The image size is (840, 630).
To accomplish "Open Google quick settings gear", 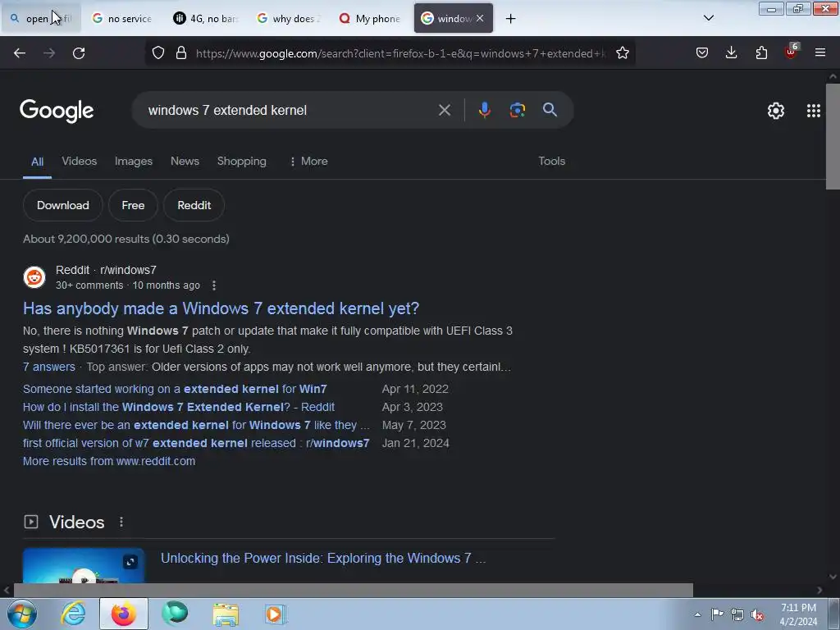I will coord(776,111).
